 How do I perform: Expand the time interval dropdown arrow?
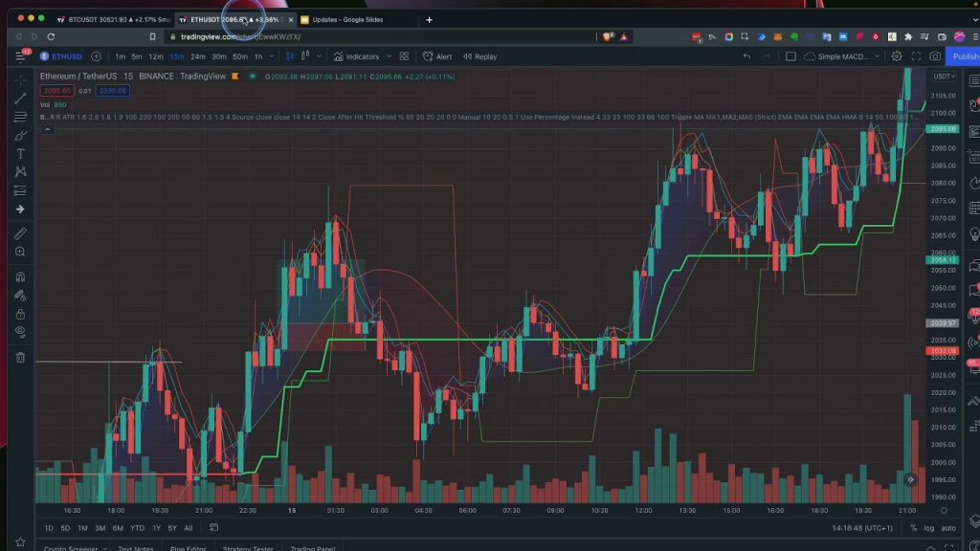pyautogui.click(x=273, y=56)
